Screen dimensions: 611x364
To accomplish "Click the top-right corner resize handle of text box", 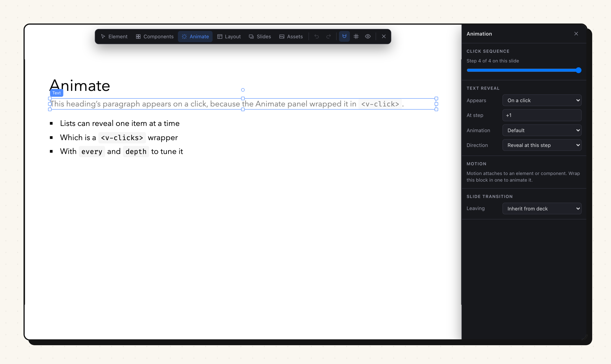I will (436, 99).
